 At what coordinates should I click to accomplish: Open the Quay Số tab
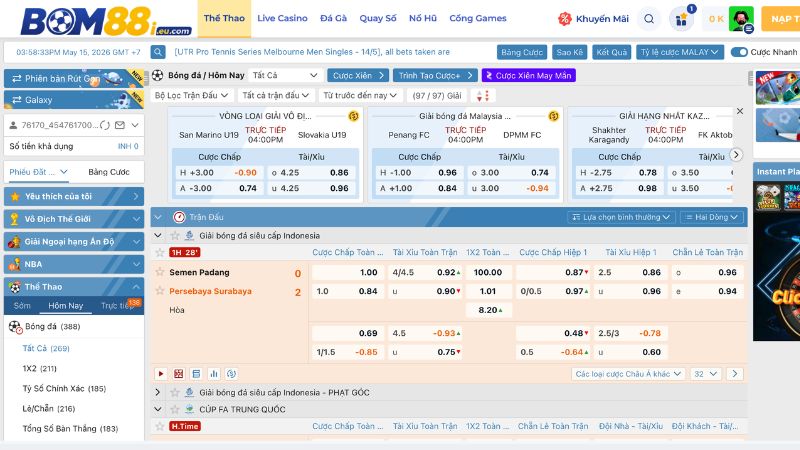(x=378, y=18)
